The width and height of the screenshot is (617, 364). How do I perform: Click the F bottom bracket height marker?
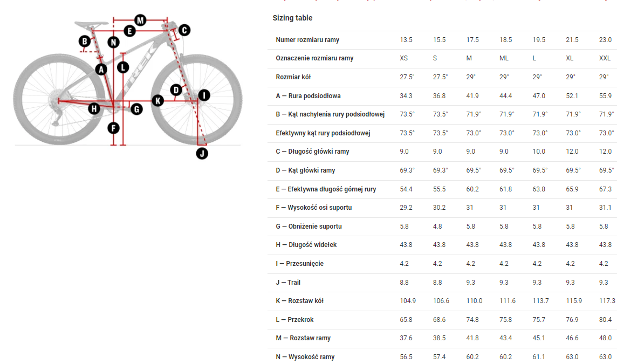[113, 128]
